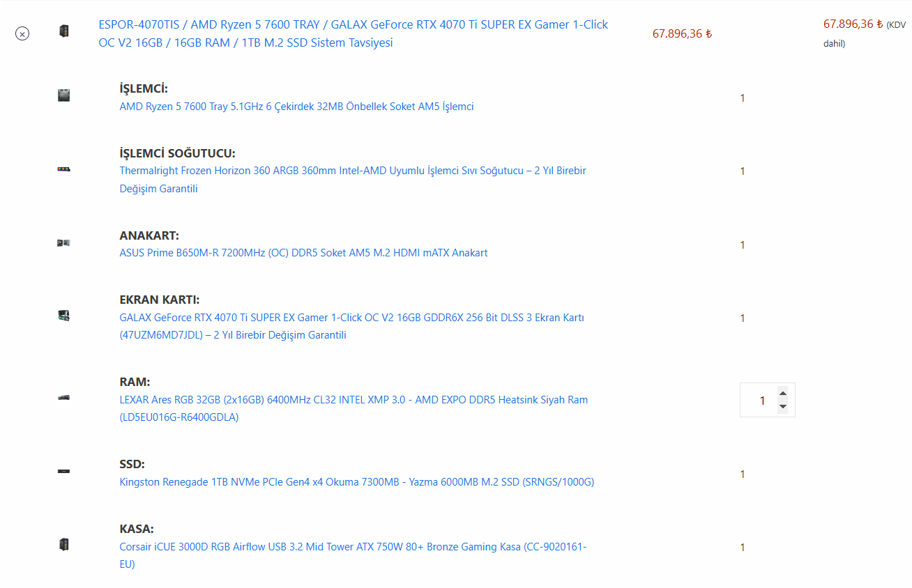Open the ESPOR-4070TIS system recommendation link

[x=354, y=33]
